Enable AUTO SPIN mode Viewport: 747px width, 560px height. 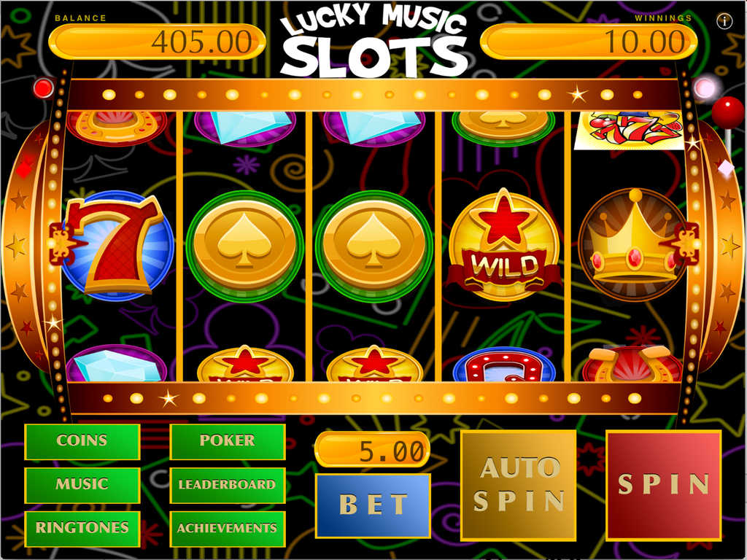pos(519,485)
